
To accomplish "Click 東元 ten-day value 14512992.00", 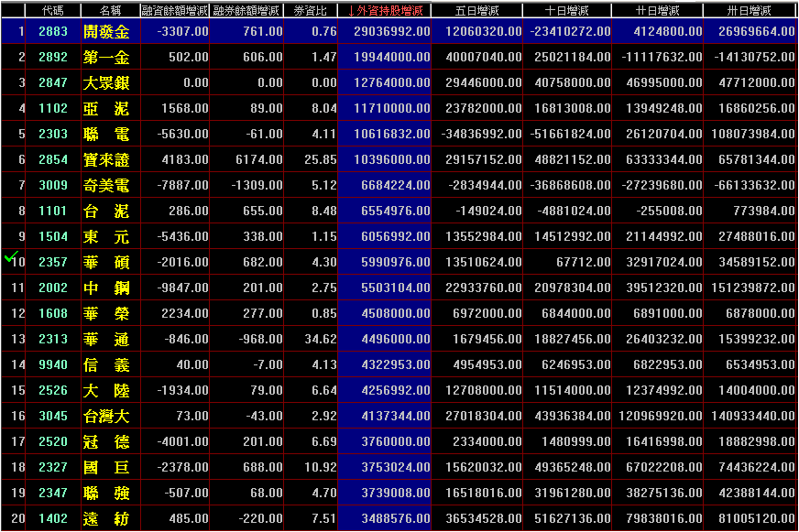I will [573, 237].
